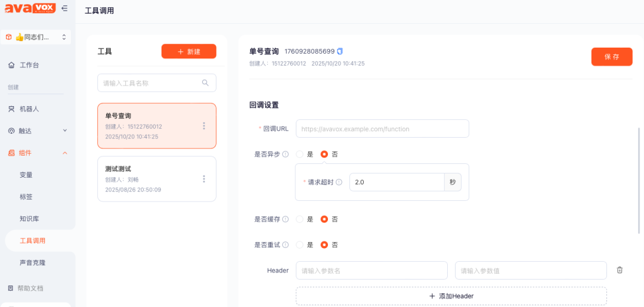
Task: Select 是 for 是否缓存
Action: (300, 219)
